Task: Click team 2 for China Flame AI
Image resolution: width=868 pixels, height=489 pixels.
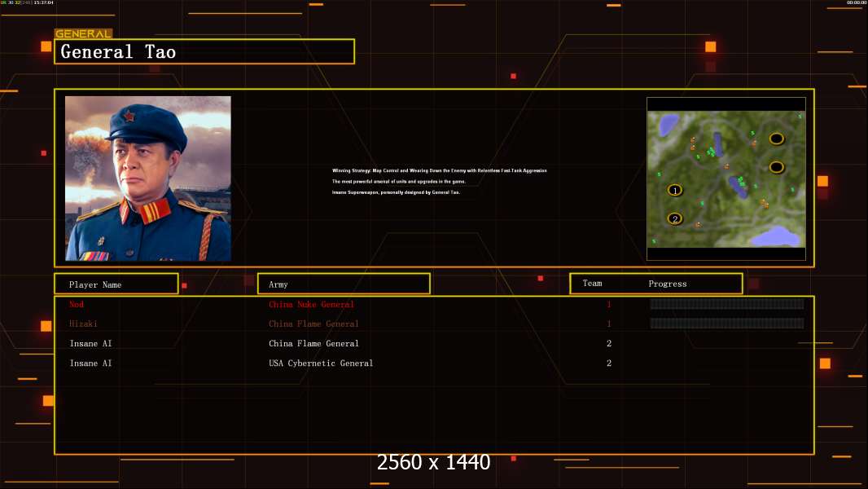Action: pyautogui.click(x=609, y=343)
